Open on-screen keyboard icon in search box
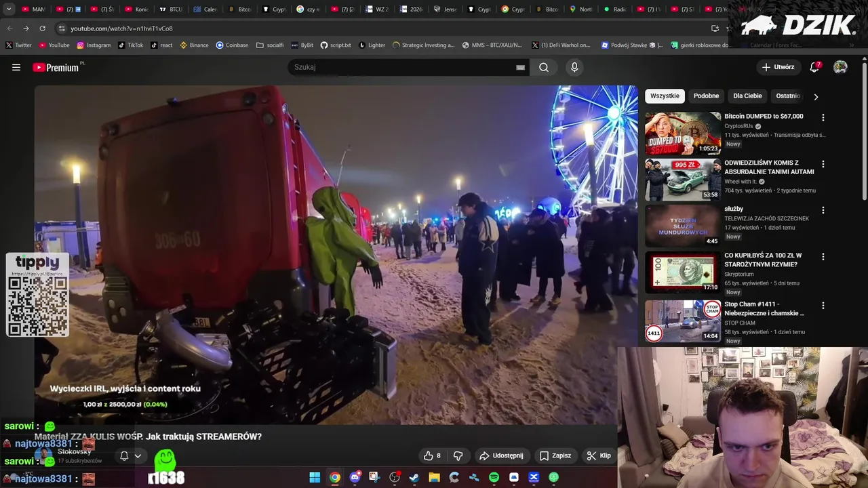 520,67
